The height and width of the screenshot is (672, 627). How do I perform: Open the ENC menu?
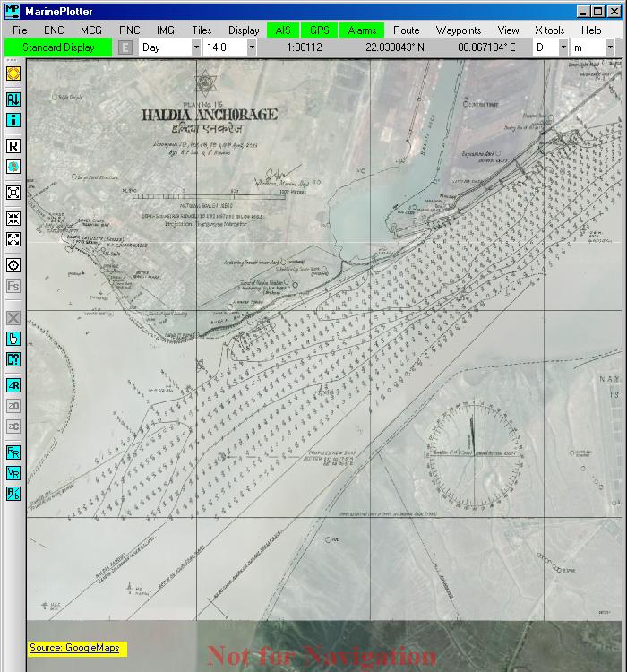click(54, 30)
